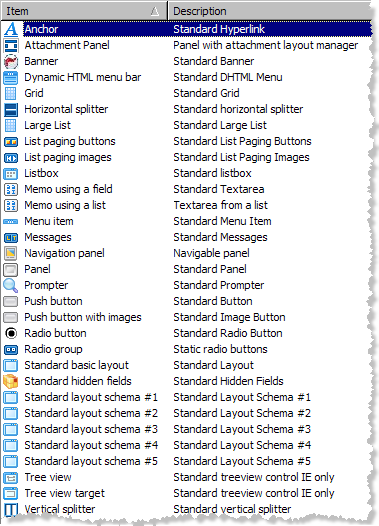Viewport: 379px width, 526px height.
Task: Click the Anchor letter A icon
Action: tap(11, 29)
